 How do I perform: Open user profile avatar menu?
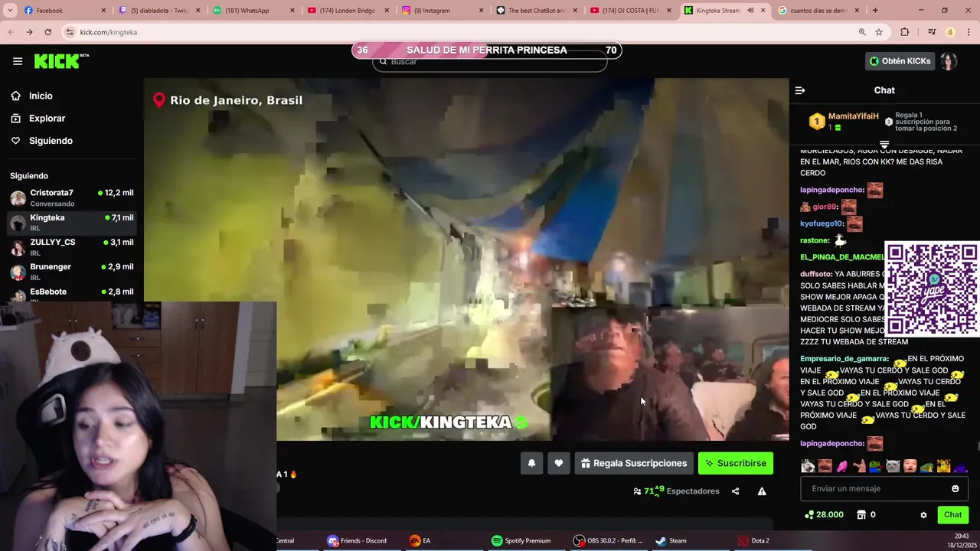point(949,61)
